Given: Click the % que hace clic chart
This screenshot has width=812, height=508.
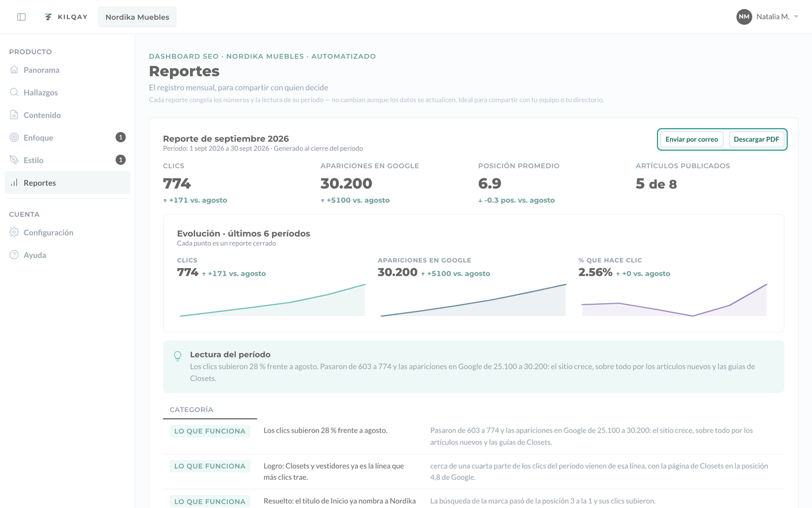Looking at the screenshot, I should click(x=674, y=300).
